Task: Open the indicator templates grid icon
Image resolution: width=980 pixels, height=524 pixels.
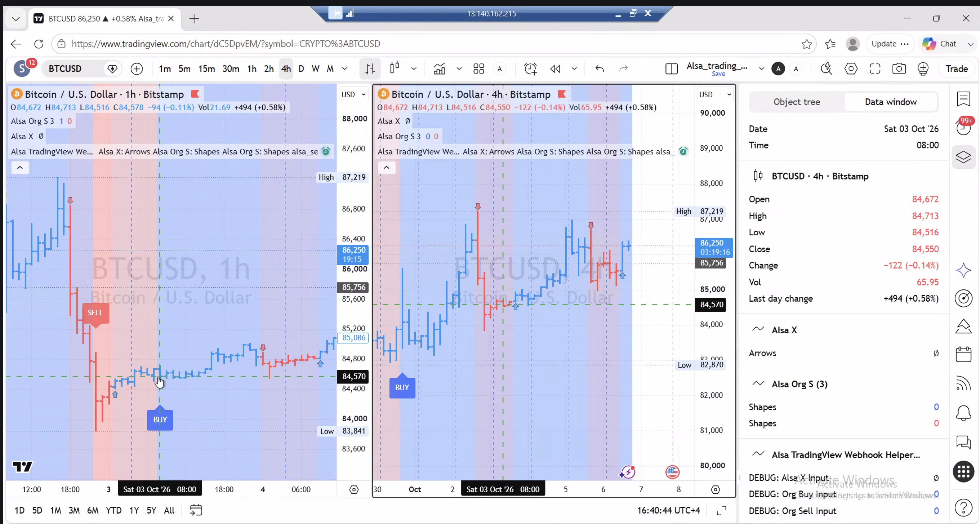Action: point(478,68)
